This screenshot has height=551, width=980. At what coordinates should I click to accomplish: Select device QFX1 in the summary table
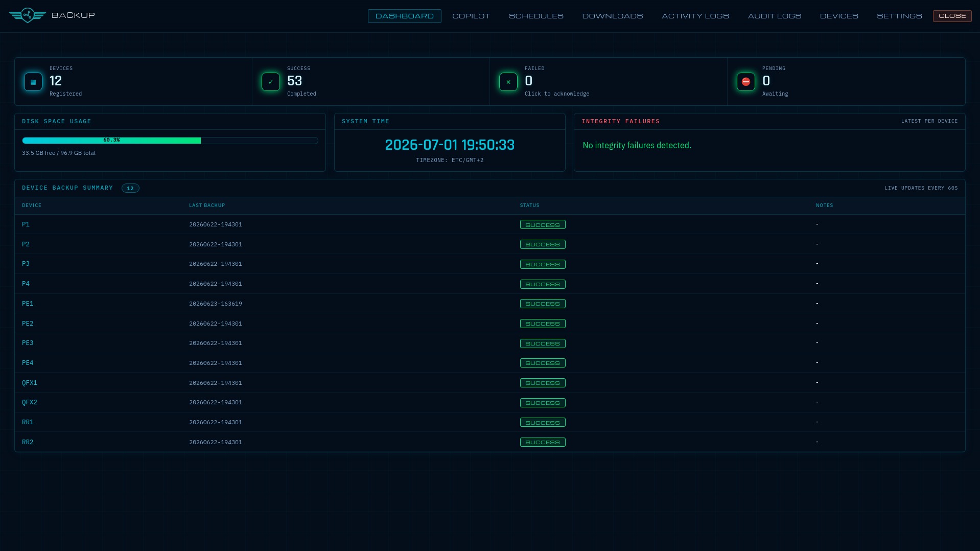(30, 383)
